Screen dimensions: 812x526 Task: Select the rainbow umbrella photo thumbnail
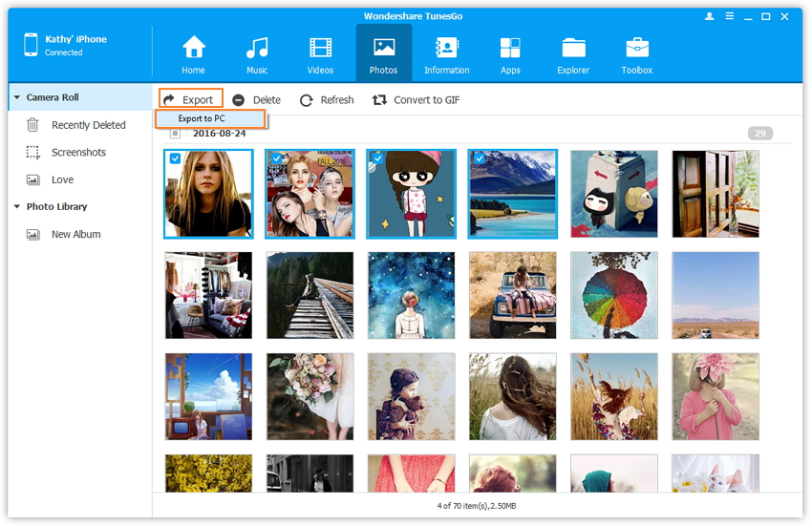click(x=613, y=296)
